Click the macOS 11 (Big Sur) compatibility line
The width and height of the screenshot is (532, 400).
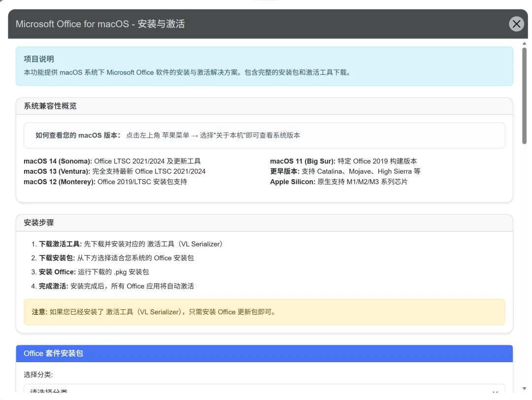coord(343,161)
